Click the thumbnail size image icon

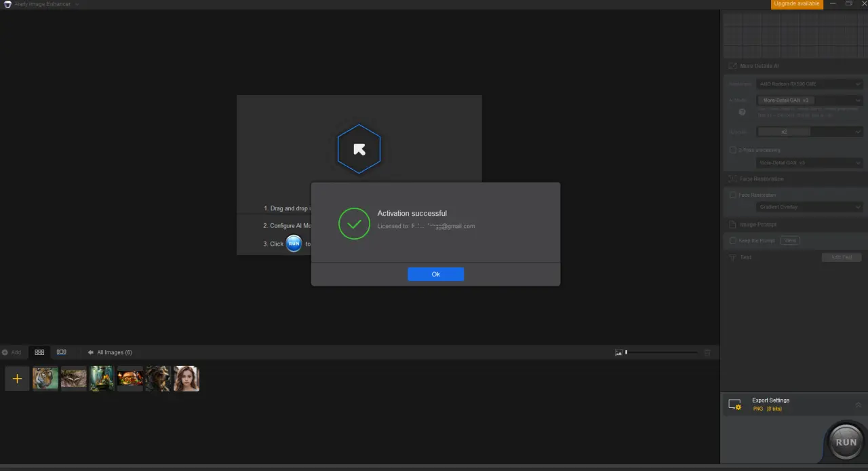618,352
